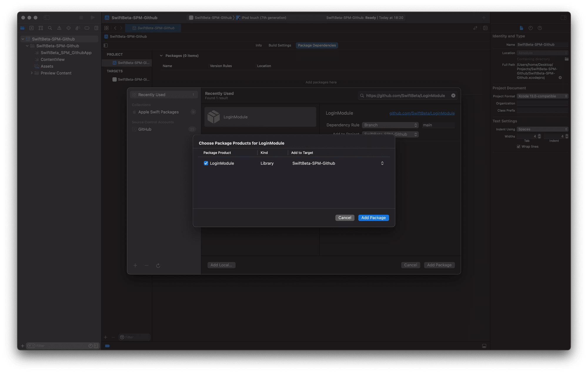Screen dimensions: 588x373
Task: Choose the containing directory folder icon
Action: (567, 59)
